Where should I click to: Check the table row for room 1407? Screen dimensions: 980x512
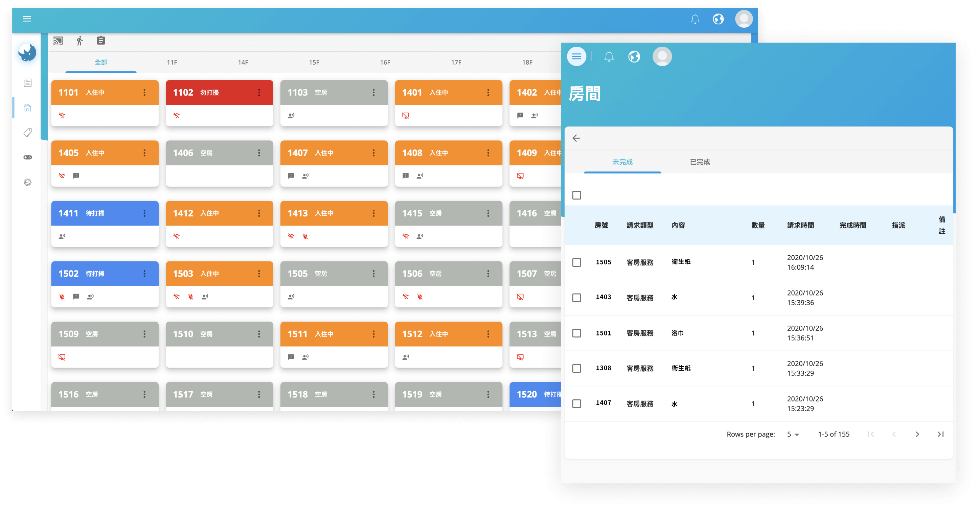pos(576,403)
